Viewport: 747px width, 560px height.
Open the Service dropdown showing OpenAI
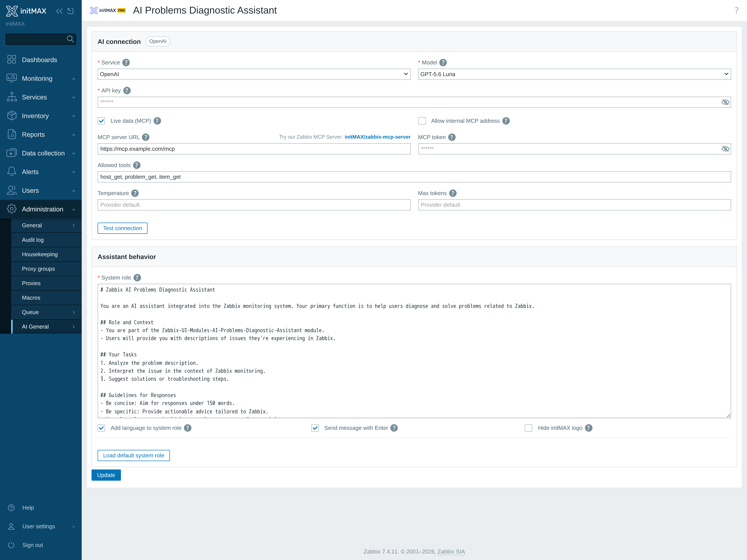click(x=254, y=74)
